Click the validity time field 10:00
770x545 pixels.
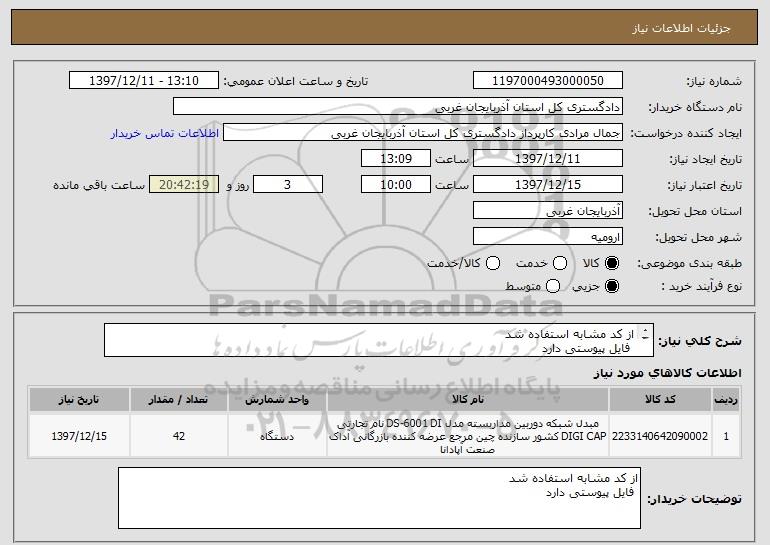[396, 185]
